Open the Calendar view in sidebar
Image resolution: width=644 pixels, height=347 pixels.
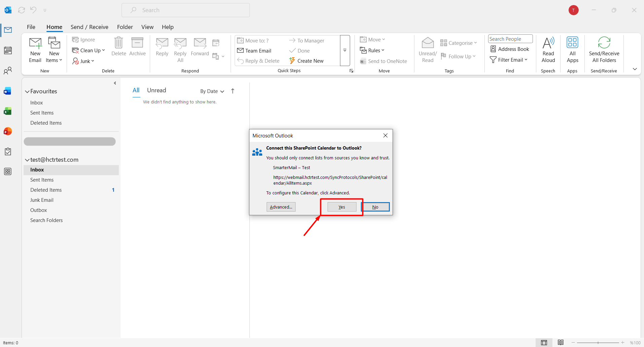(8, 51)
